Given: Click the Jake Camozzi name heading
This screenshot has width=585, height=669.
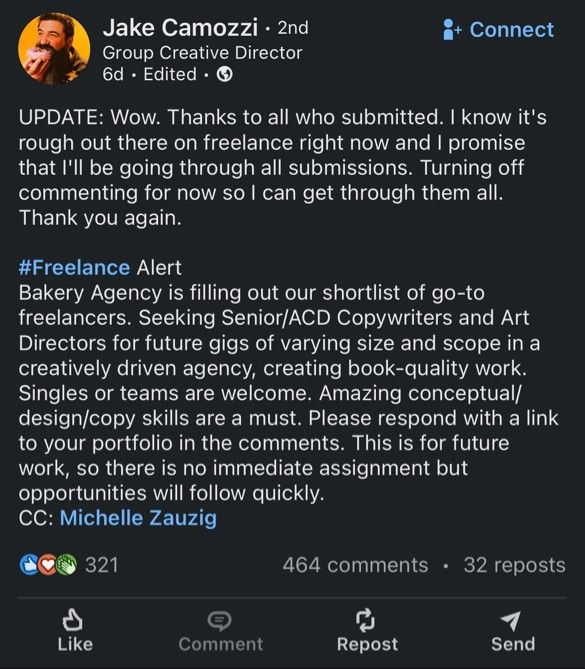Looking at the screenshot, I should pyautogui.click(x=180, y=28).
